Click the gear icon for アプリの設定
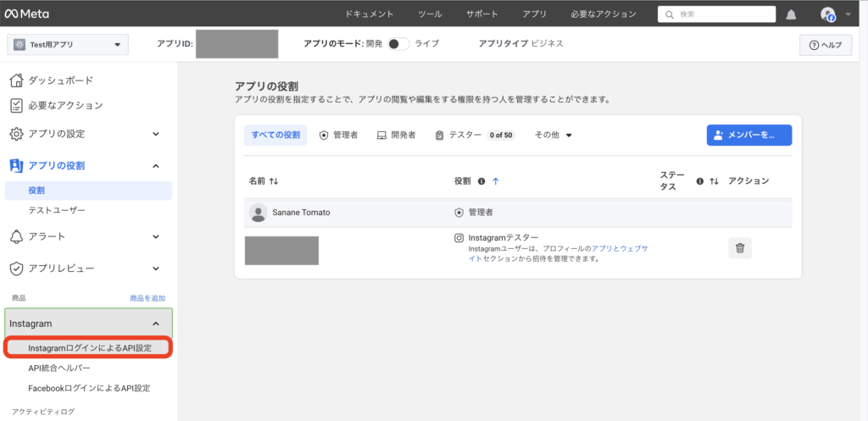 coord(17,134)
